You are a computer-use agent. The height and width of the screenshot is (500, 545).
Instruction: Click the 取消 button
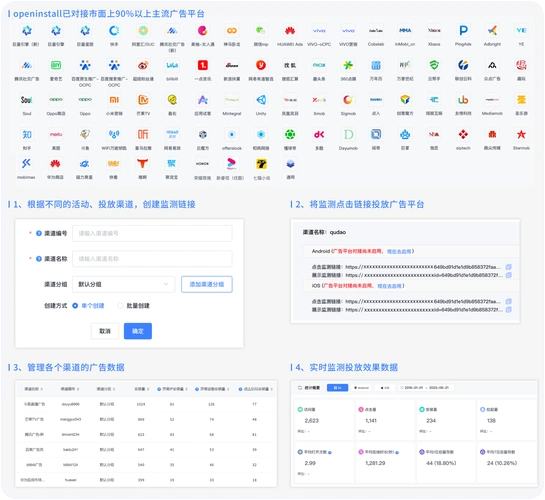105,331
